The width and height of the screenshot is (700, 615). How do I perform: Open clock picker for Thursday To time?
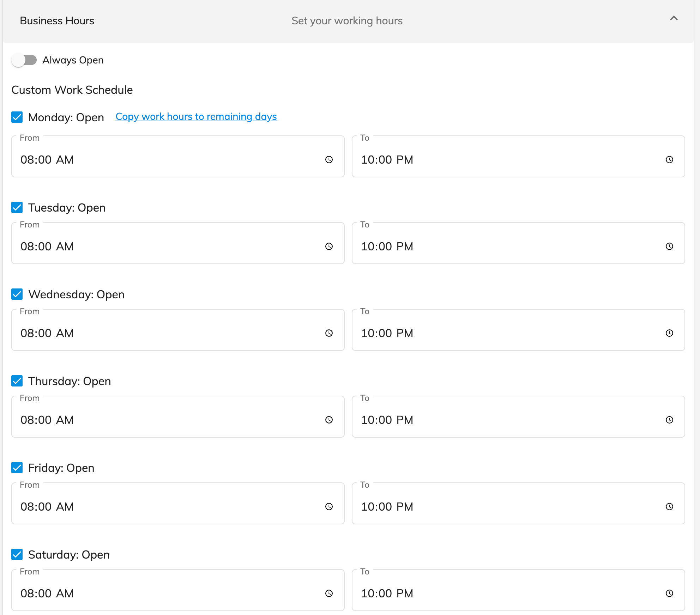669,420
